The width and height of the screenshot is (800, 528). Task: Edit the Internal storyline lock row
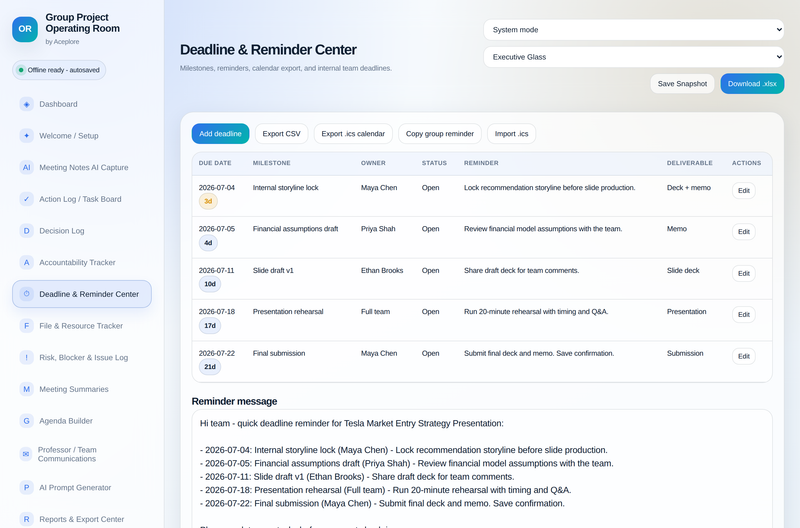[x=744, y=190]
